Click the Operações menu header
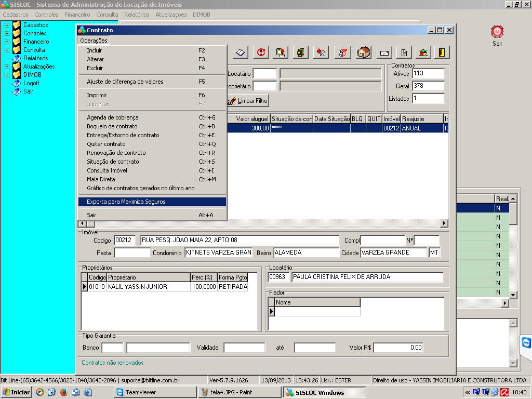 pyautogui.click(x=94, y=41)
